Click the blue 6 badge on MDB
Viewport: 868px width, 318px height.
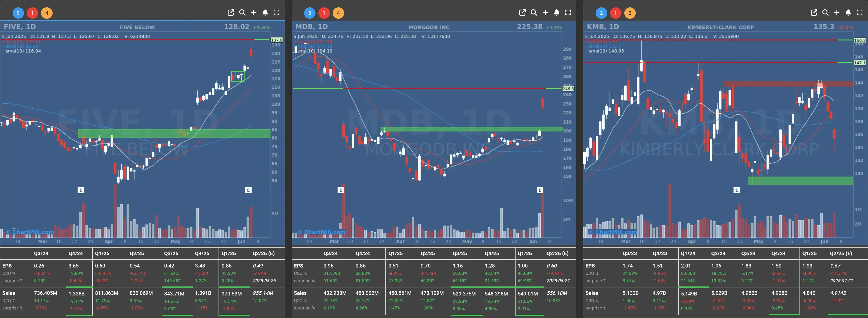tap(310, 13)
